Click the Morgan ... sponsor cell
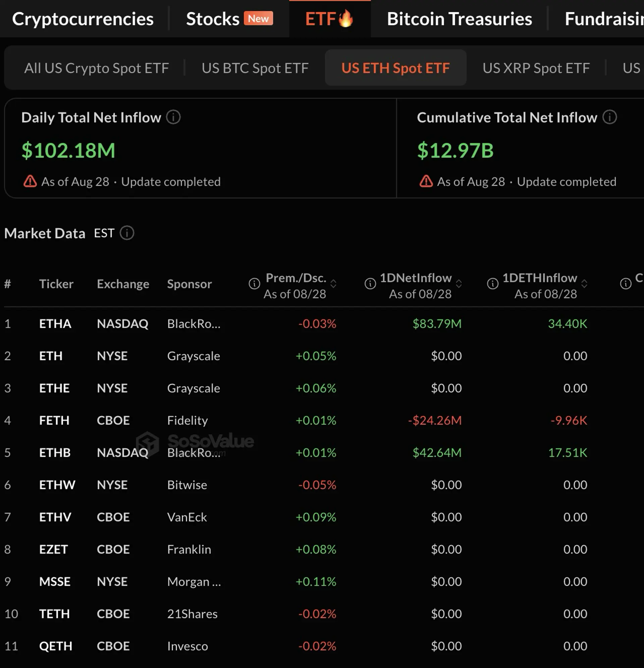 pos(194,581)
